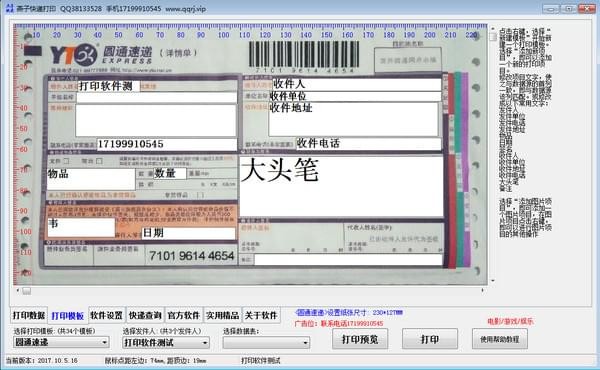
Task: Switch to the 打印数据 tab
Action: click(29, 315)
